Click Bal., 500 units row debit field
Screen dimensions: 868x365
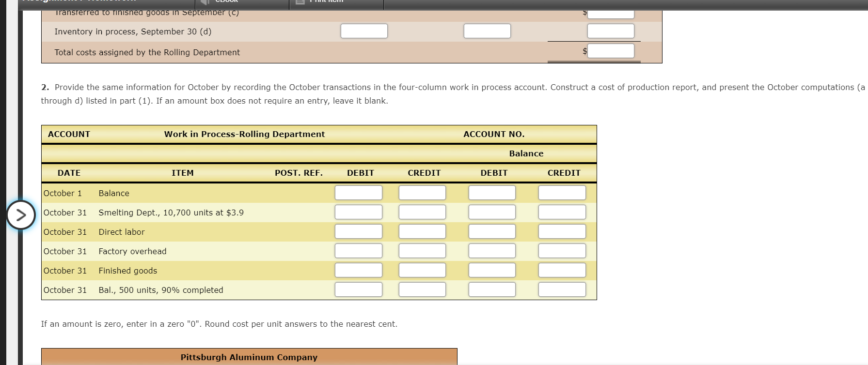359,289
